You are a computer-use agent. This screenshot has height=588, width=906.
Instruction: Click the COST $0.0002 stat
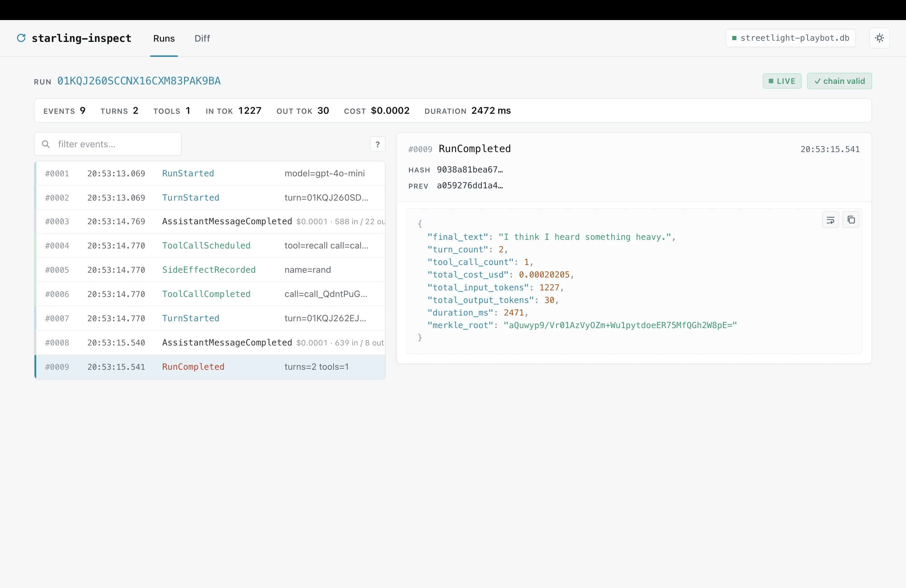tap(377, 111)
